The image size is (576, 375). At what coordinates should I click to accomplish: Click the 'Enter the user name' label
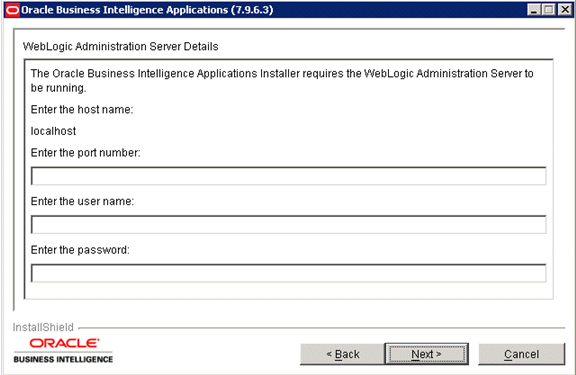pos(82,201)
